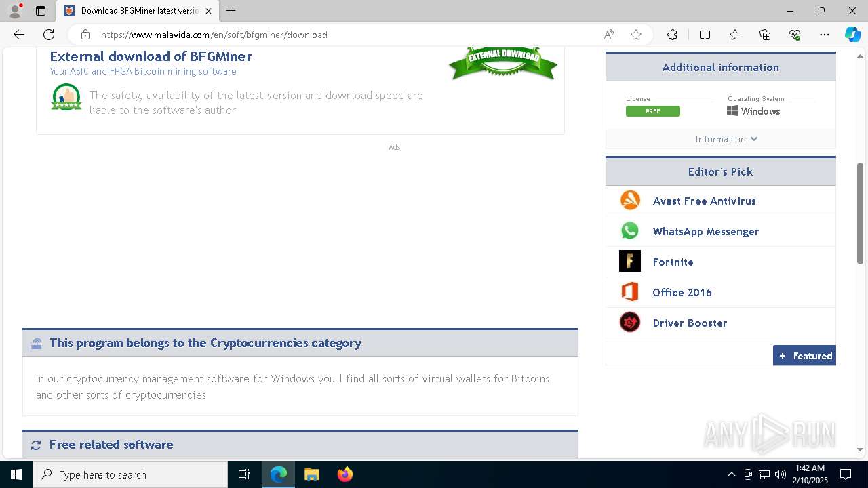Click the green thumbs-up rating badge
868x488 pixels.
tap(66, 97)
